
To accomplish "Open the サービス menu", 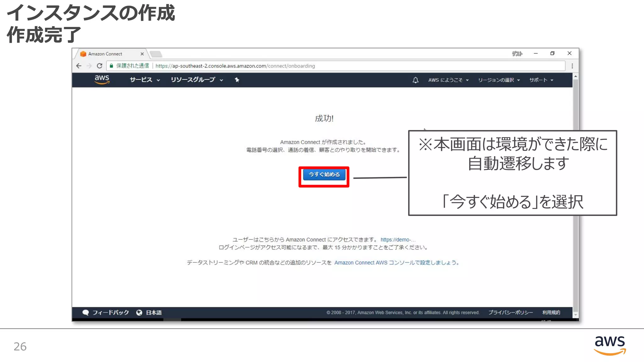I will (145, 80).
